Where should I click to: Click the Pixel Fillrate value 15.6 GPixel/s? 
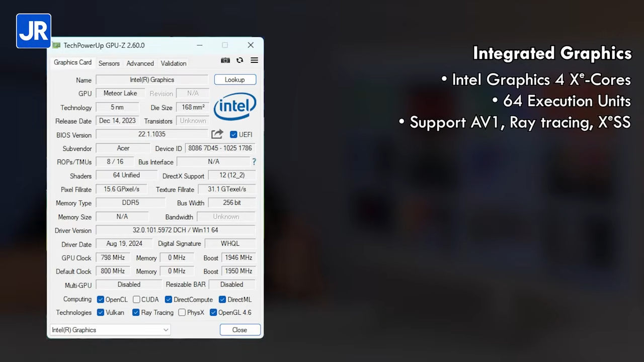pyautogui.click(x=122, y=189)
